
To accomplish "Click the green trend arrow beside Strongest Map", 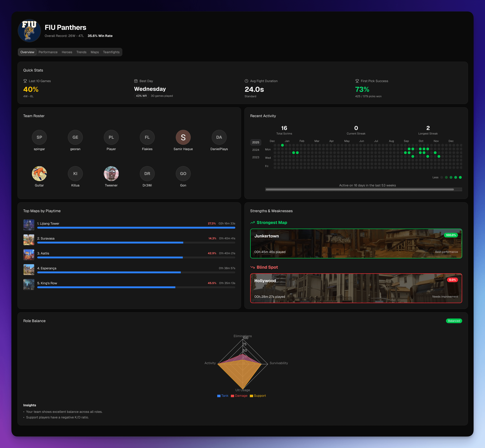I will [253, 222].
